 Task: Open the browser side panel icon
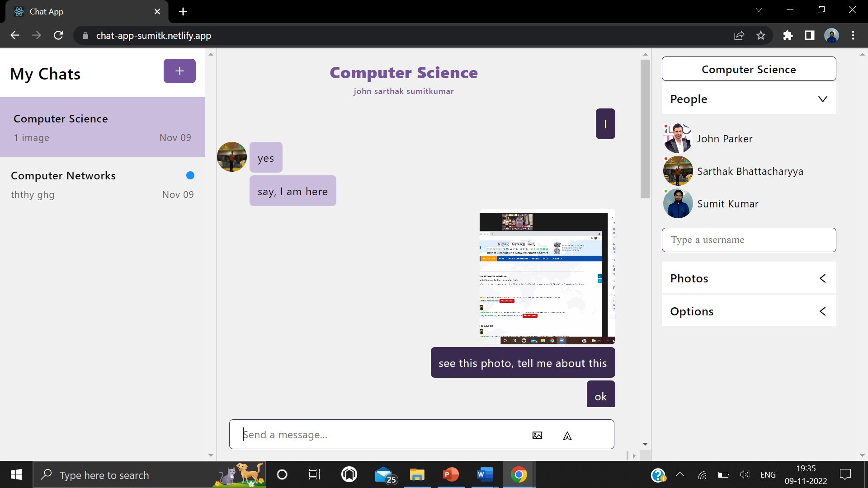tap(809, 35)
